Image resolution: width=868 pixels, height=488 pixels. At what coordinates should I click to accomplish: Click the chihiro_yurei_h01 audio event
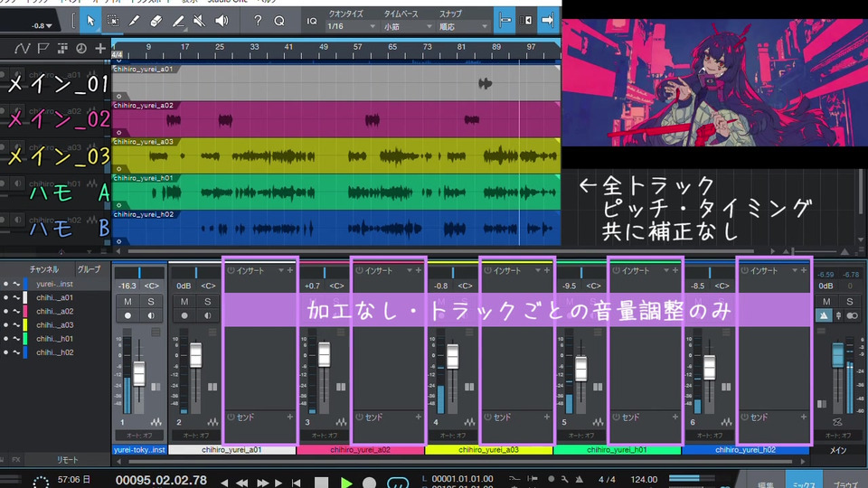[x=336, y=192]
